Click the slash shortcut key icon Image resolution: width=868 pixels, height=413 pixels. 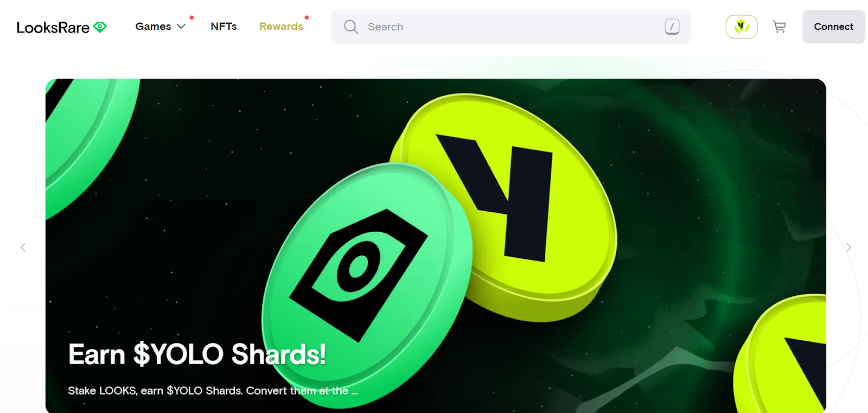tap(672, 27)
